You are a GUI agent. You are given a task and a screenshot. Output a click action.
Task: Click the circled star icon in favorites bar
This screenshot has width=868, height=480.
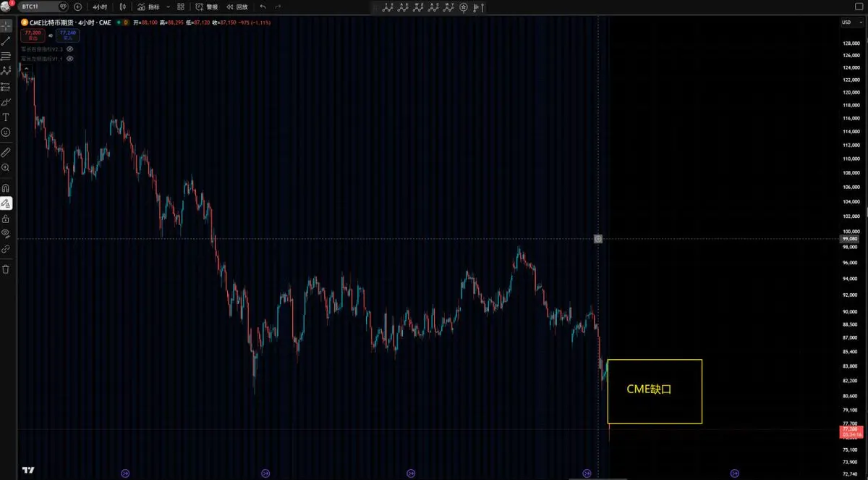[x=464, y=7]
